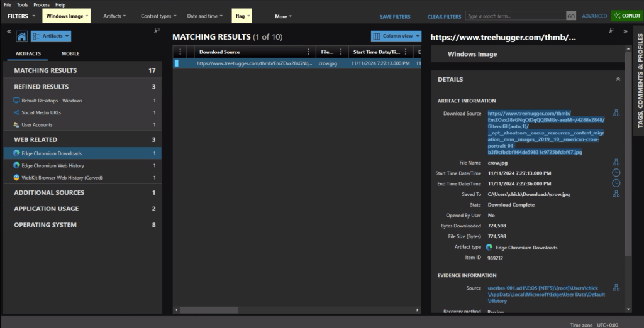Click connections icon beside File Name crow.jpg
Viewport: 644px width, 328px height.
coord(616,162)
